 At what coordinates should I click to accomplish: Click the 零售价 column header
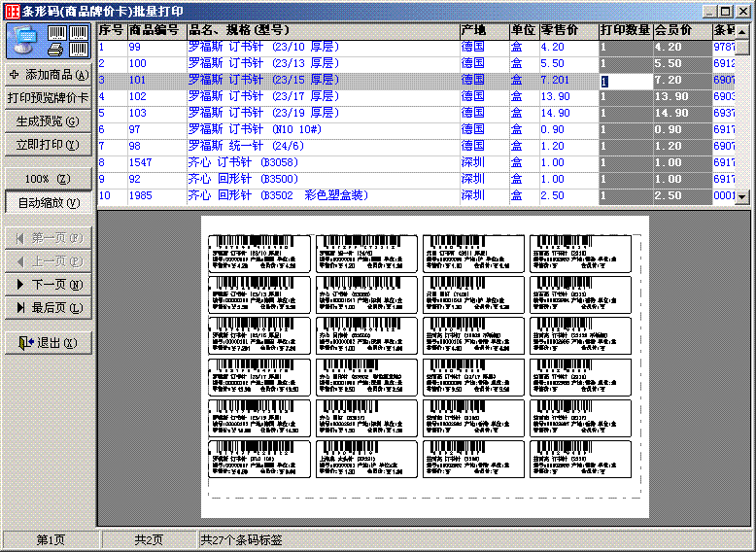(x=567, y=30)
